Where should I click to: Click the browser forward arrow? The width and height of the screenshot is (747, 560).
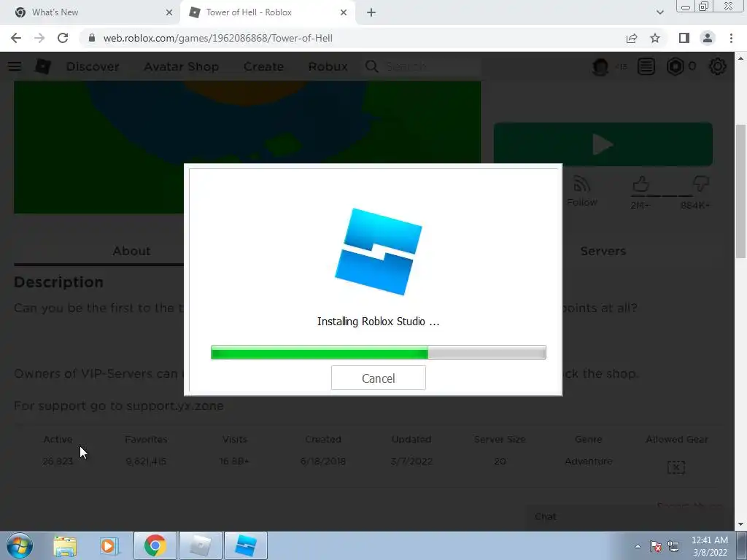point(39,38)
